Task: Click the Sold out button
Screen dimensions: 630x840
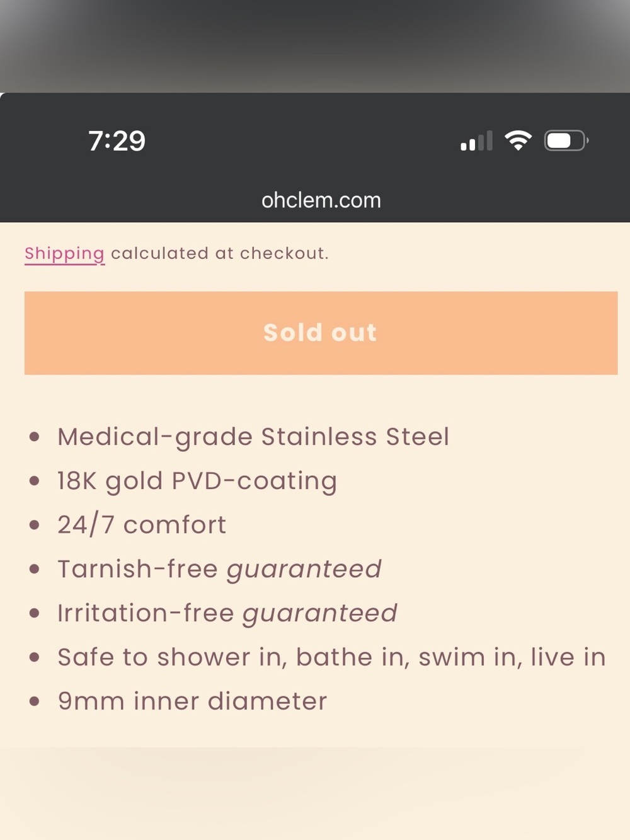Action: coord(321,333)
